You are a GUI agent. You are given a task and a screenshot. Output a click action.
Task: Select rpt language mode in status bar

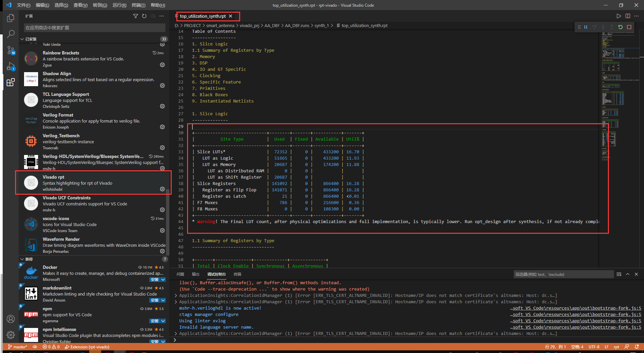pos(616,347)
